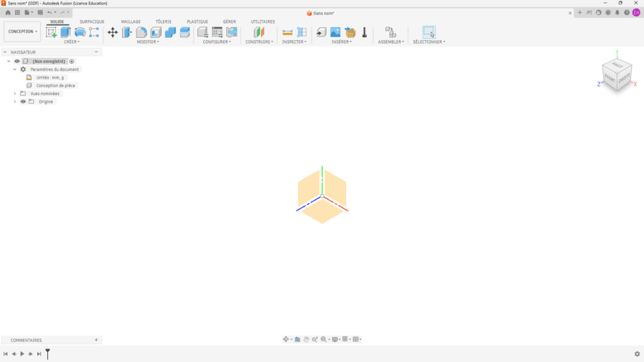This screenshot has width=644, height=362.
Task: Switch to the UTILITAIRES tab
Action: click(x=263, y=22)
